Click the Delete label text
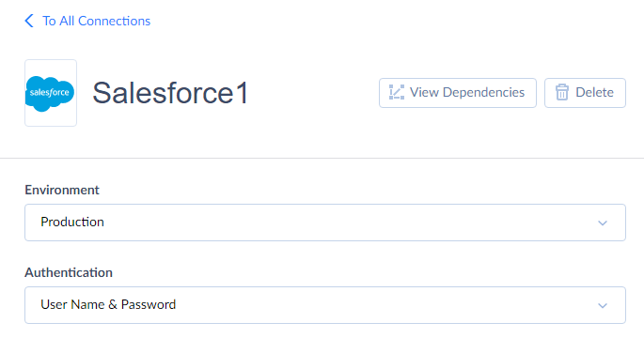This screenshot has width=644, height=338. (x=594, y=92)
